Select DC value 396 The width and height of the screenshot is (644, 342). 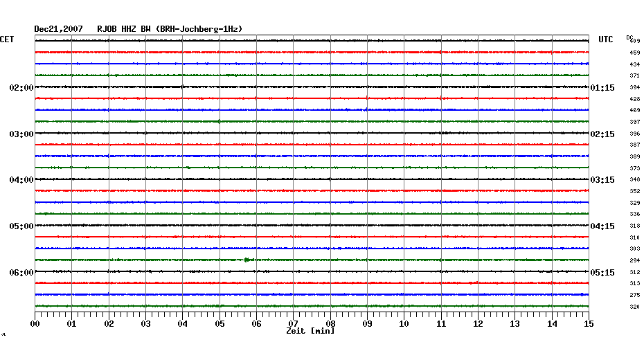pos(634,134)
